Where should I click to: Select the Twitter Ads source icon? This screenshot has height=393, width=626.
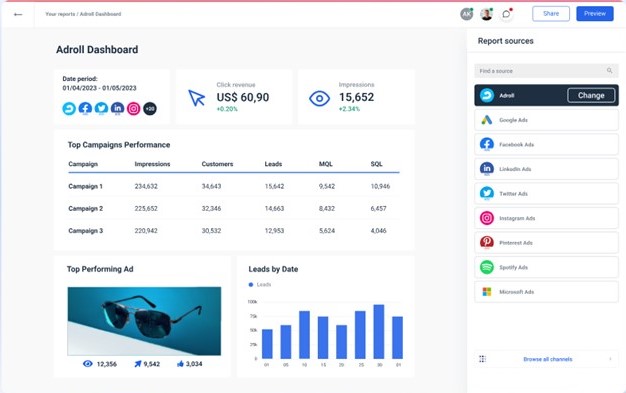487,194
